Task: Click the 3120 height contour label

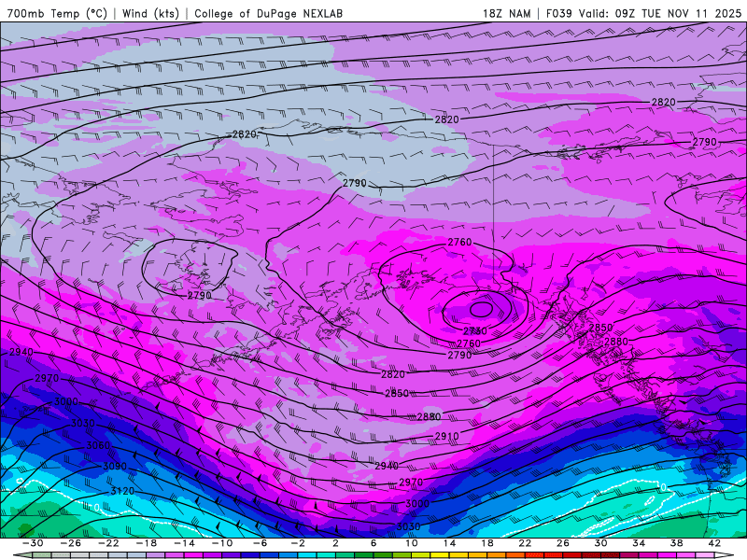Action: [x=122, y=491]
